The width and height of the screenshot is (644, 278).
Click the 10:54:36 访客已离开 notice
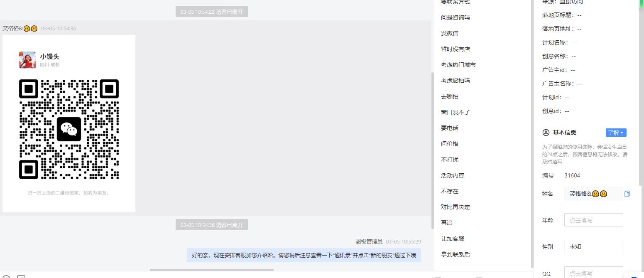click(212, 225)
